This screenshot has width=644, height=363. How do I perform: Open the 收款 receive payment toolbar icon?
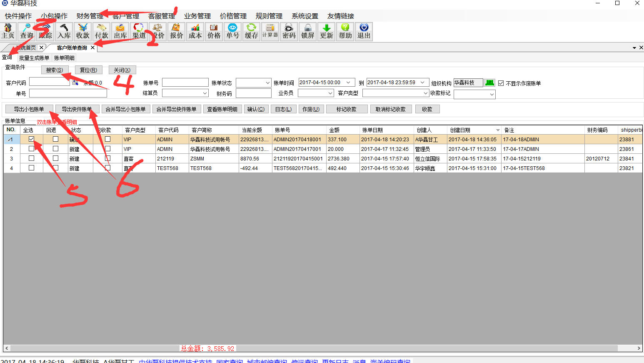coord(83,31)
